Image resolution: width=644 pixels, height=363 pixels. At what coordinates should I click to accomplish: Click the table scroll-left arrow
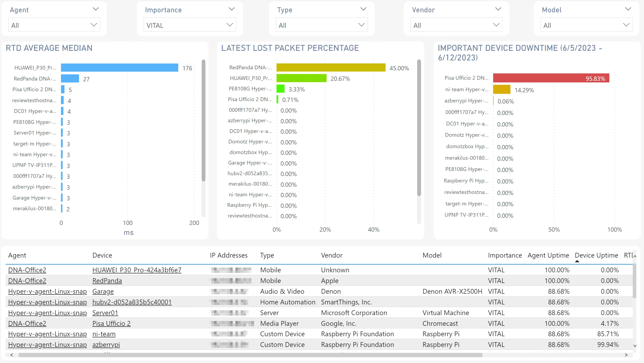(11, 355)
